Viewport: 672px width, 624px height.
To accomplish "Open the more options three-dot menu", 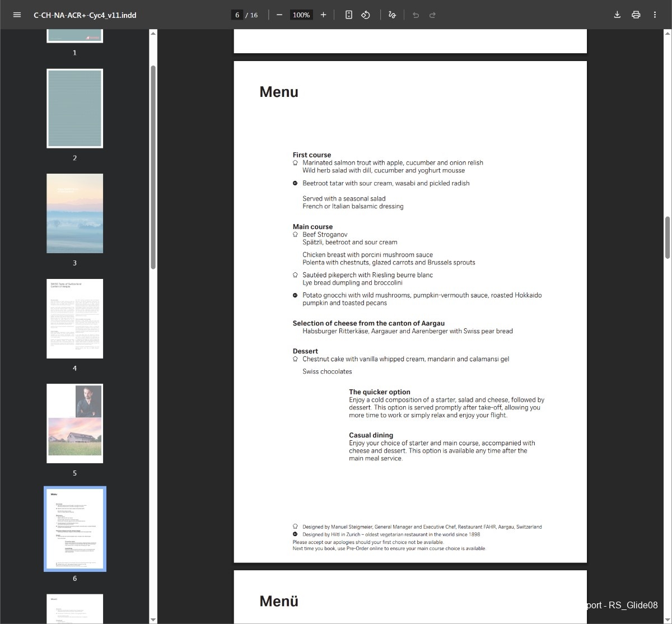I will pos(655,15).
